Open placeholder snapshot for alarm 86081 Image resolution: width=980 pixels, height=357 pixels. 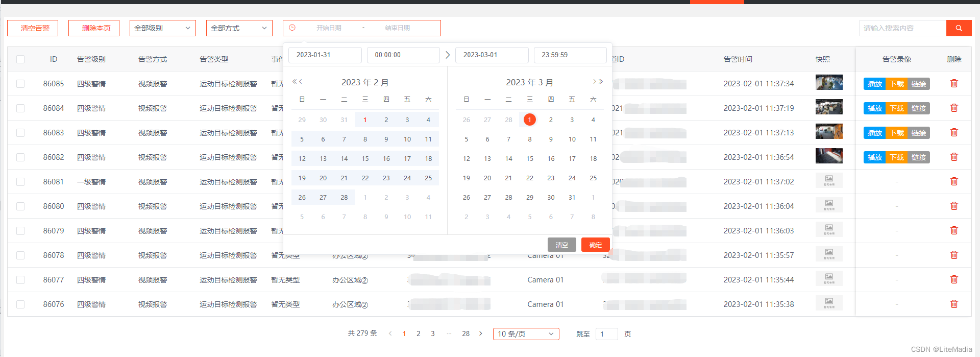(x=829, y=180)
